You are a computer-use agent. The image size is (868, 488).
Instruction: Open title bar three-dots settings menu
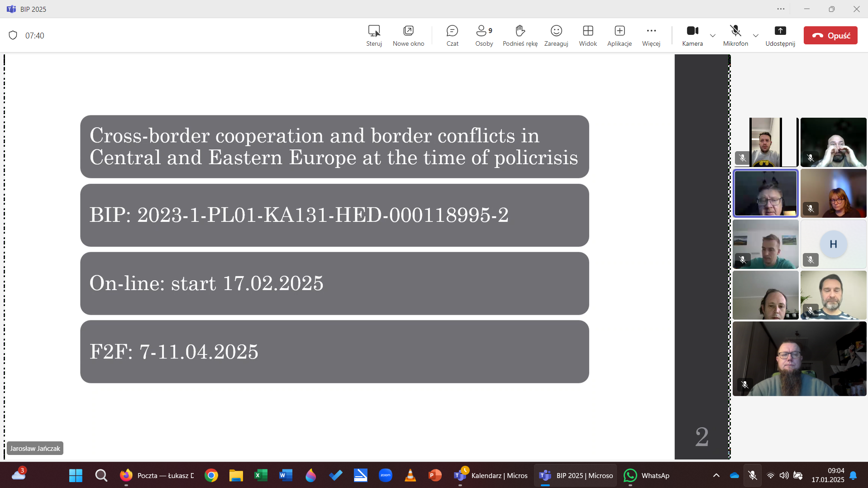pyautogui.click(x=781, y=9)
